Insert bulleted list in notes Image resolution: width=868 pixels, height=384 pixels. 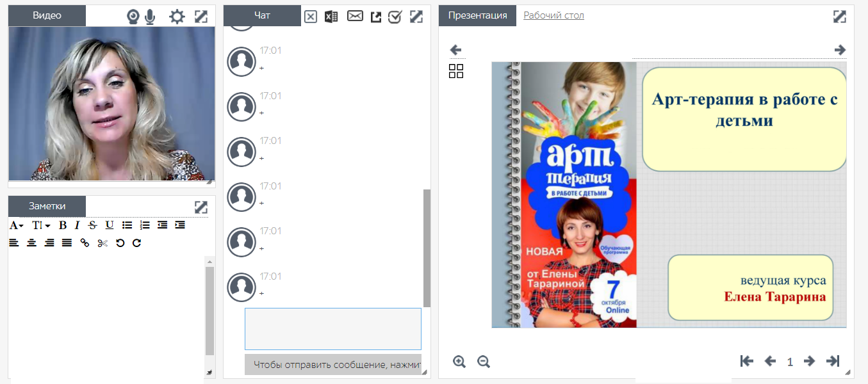127,225
